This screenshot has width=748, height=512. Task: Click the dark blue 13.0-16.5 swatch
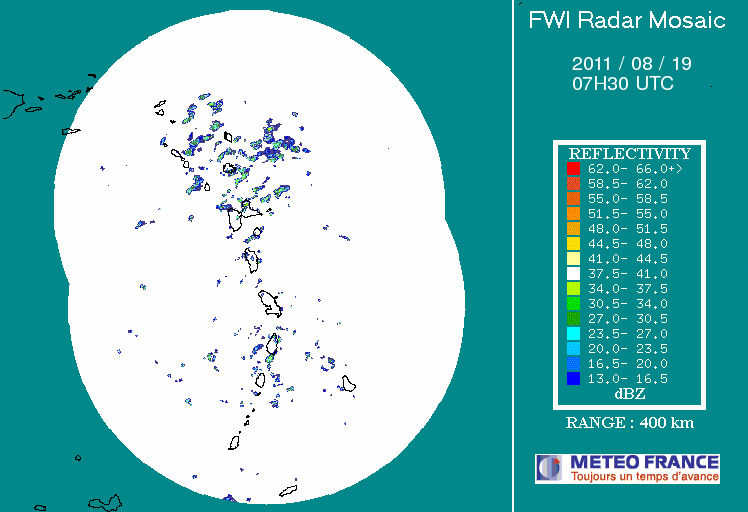tap(573, 378)
